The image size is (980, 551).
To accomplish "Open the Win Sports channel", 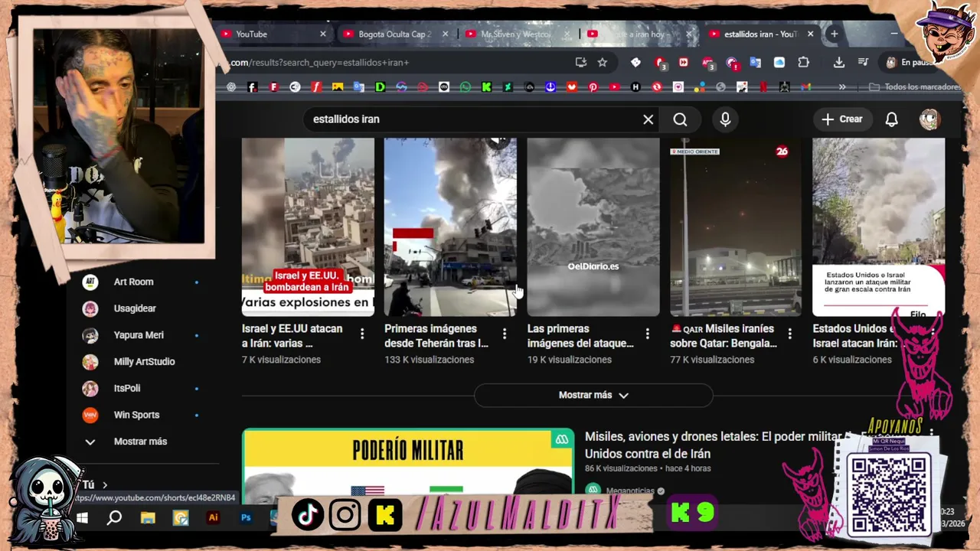I will coord(136,415).
